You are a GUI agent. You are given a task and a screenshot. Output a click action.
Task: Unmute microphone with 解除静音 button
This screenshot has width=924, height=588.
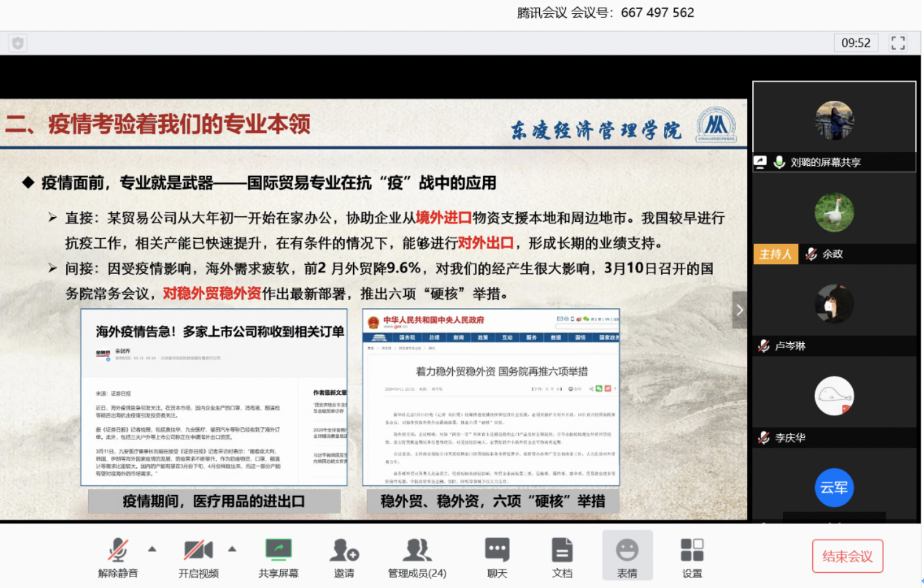tap(117, 557)
